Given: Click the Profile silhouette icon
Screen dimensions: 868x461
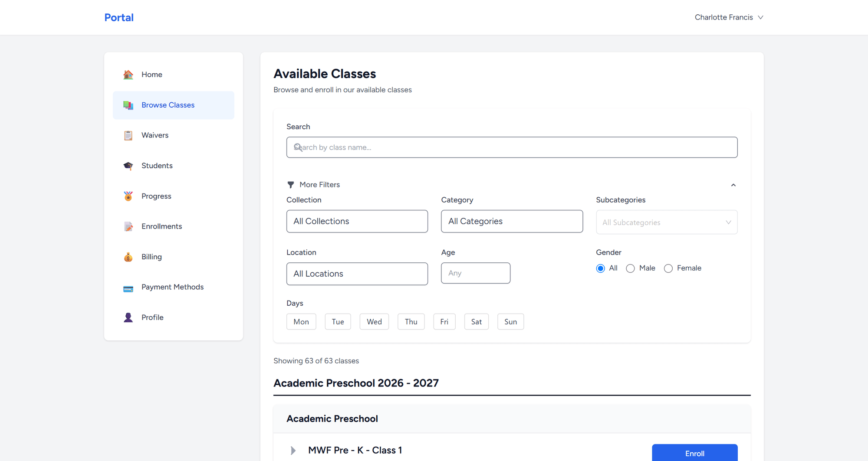Looking at the screenshot, I should (128, 317).
